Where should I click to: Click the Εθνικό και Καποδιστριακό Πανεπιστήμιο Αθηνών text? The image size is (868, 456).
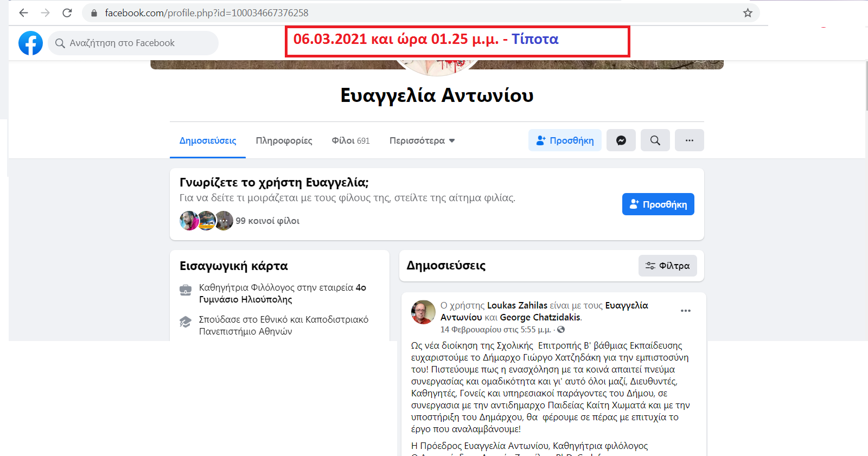tap(284, 325)
